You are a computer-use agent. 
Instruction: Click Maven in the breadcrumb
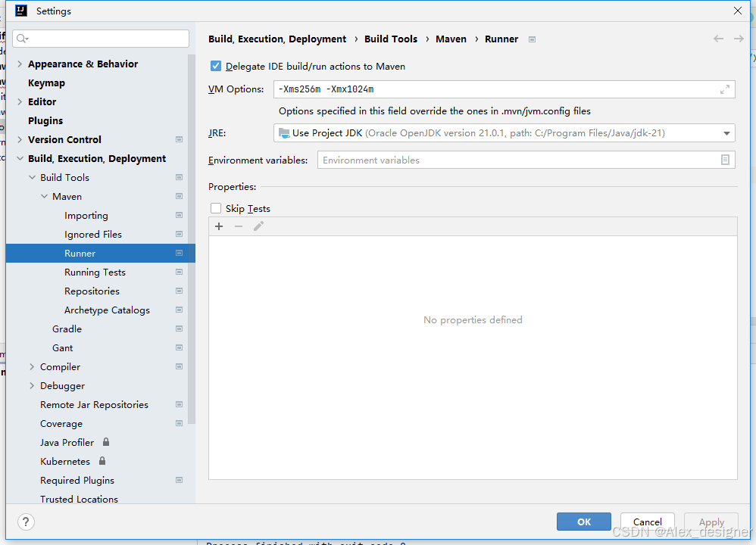pyautogui.click(x=451, y=39)
